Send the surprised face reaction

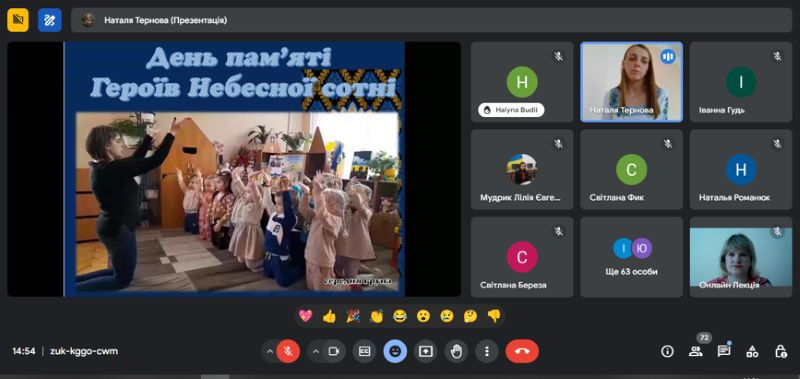pyautogui.click(x=423, y=316)
